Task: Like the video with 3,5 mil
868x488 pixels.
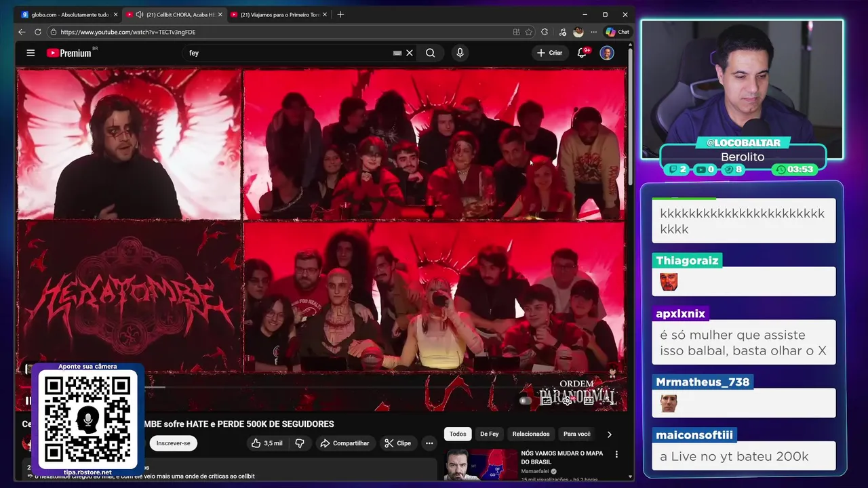Action: [x=267, y=443]
